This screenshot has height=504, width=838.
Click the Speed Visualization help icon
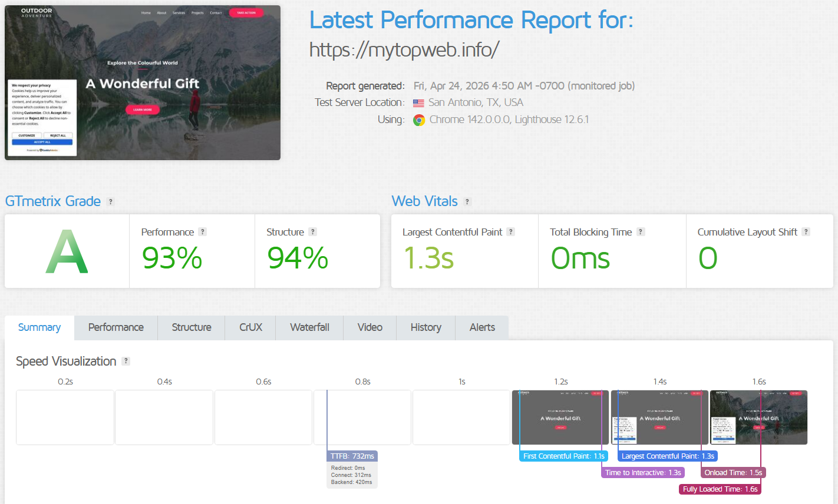(126, 362)
